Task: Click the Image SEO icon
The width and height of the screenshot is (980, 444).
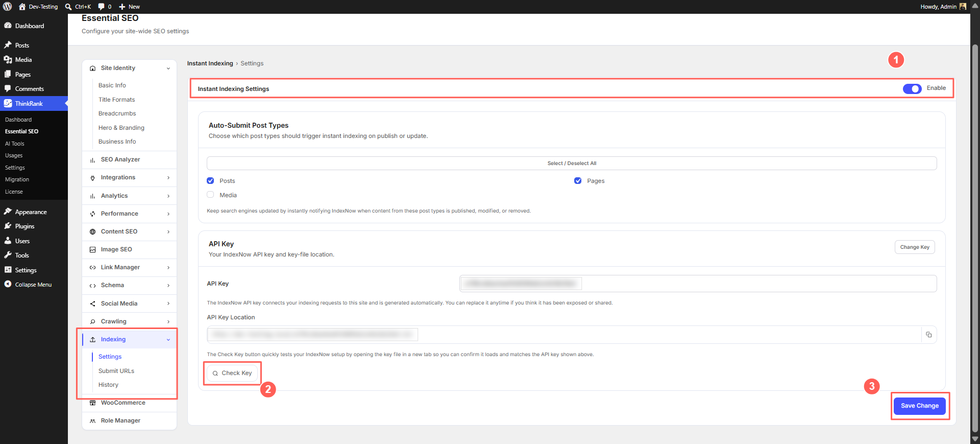Action: 92,250
